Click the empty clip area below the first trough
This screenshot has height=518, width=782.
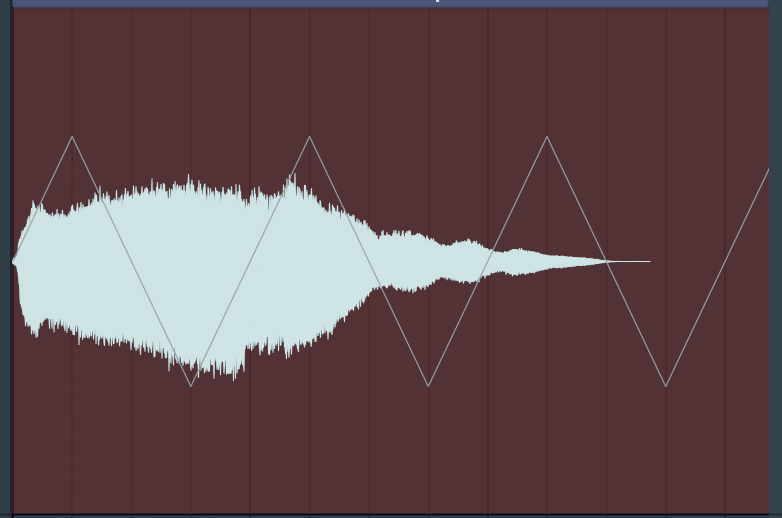(191, 449)
